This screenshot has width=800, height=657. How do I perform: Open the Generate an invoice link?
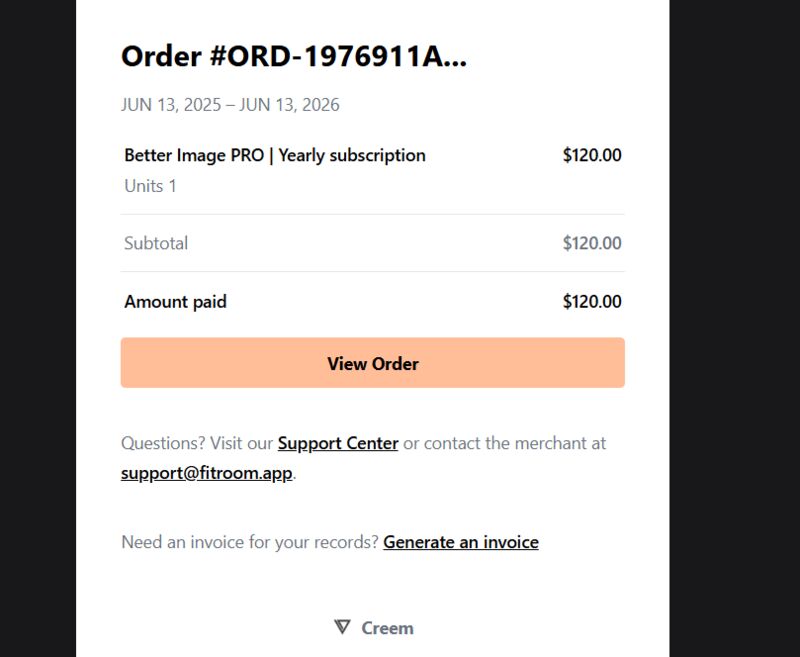(461, 542)
